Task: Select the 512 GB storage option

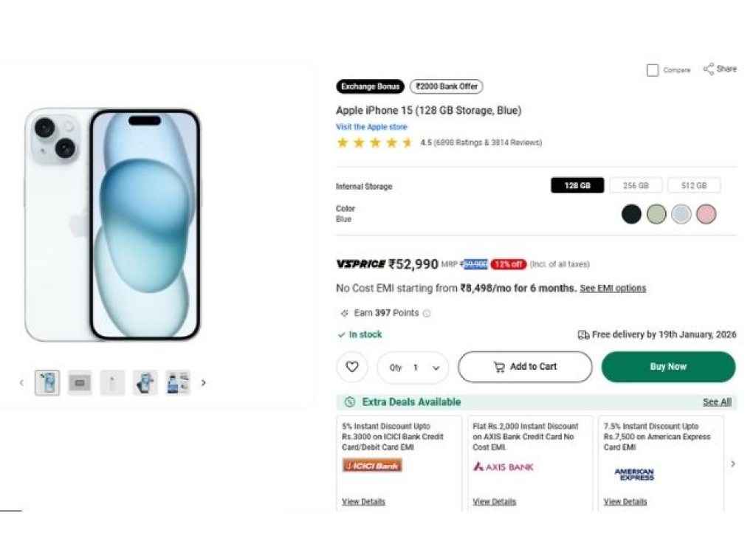Action: pyautogui.click(x=694, y=185)
